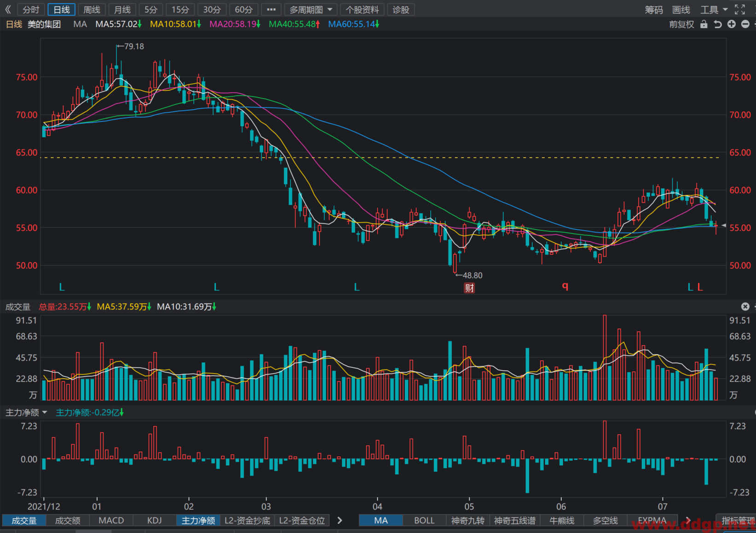Click the fullscreen expand icon

740,9
